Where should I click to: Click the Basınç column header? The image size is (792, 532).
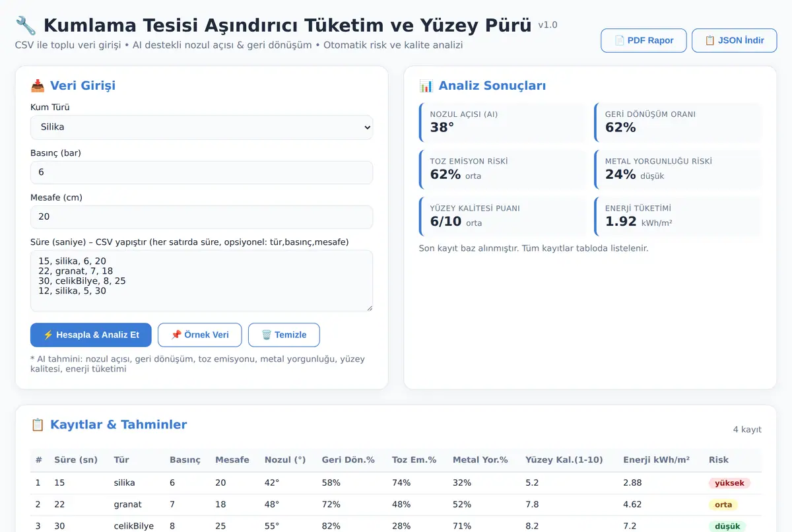185,460
